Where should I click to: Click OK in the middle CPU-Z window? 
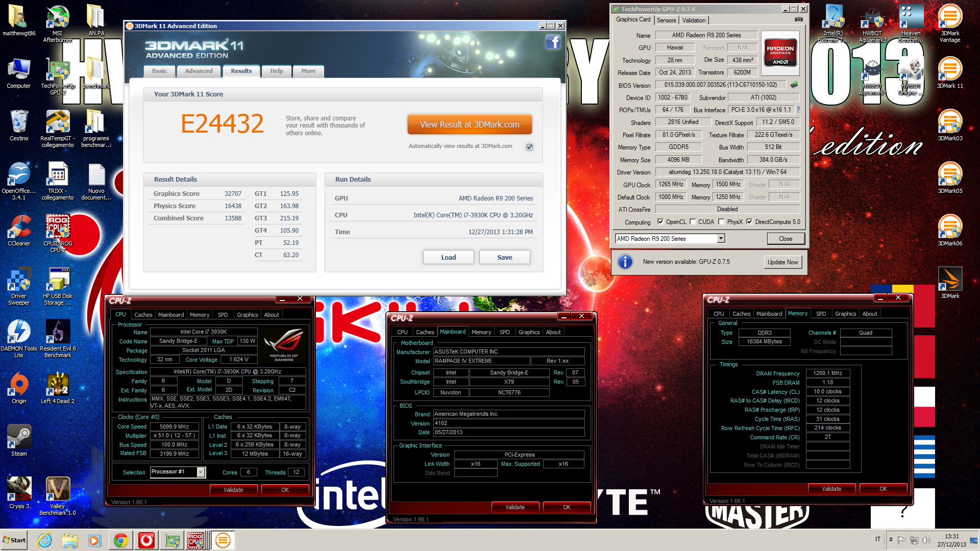[567, 507]
